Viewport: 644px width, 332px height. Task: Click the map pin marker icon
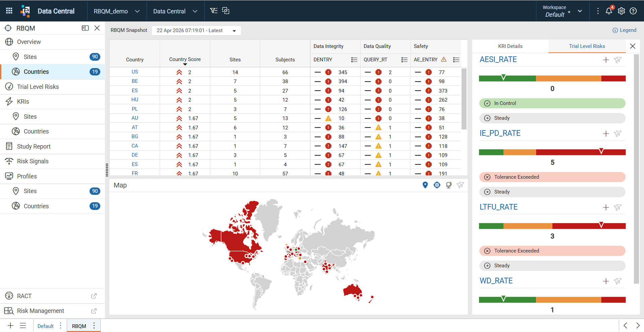(425, 185)
